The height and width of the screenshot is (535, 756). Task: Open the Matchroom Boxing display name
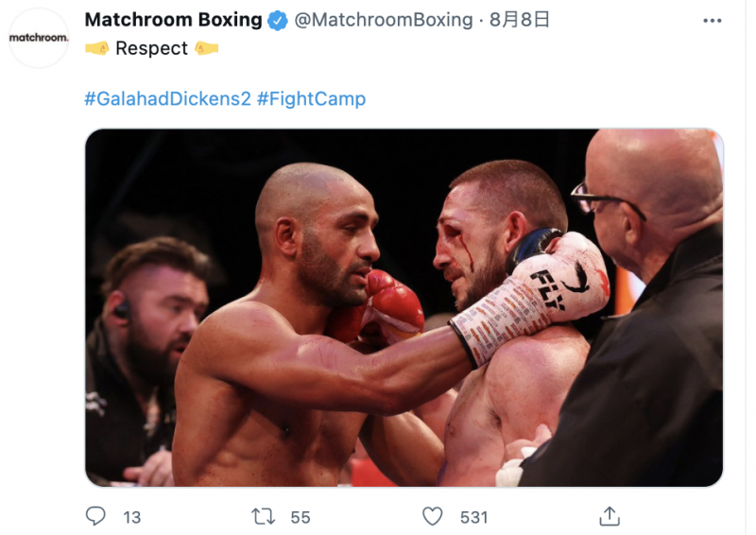click(174, 20)
